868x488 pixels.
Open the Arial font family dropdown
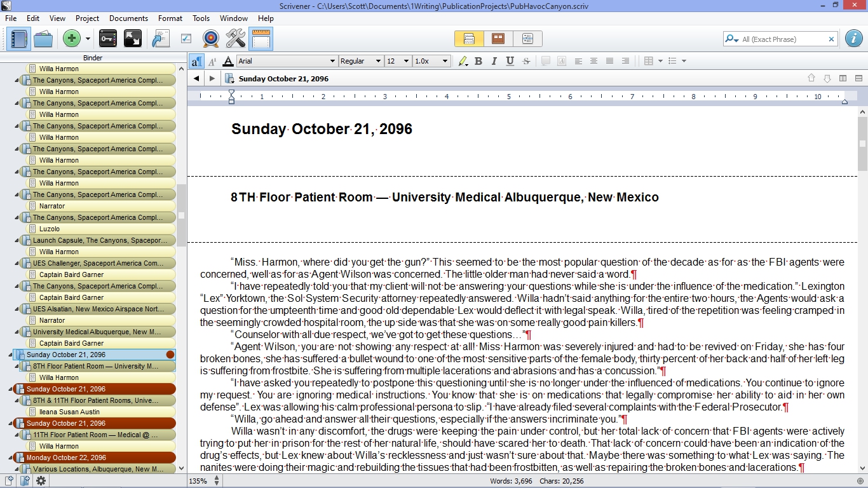click(287, 61)
